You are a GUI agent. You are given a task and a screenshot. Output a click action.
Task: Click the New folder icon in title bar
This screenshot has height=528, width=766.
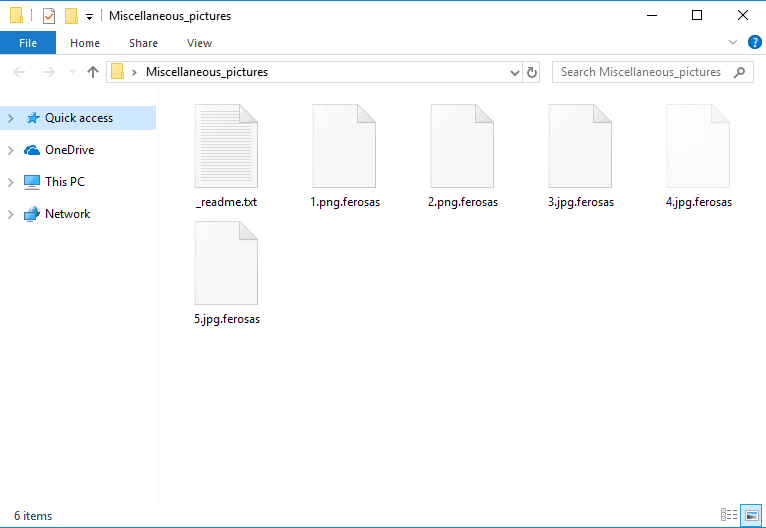click(x=71, y=16)
